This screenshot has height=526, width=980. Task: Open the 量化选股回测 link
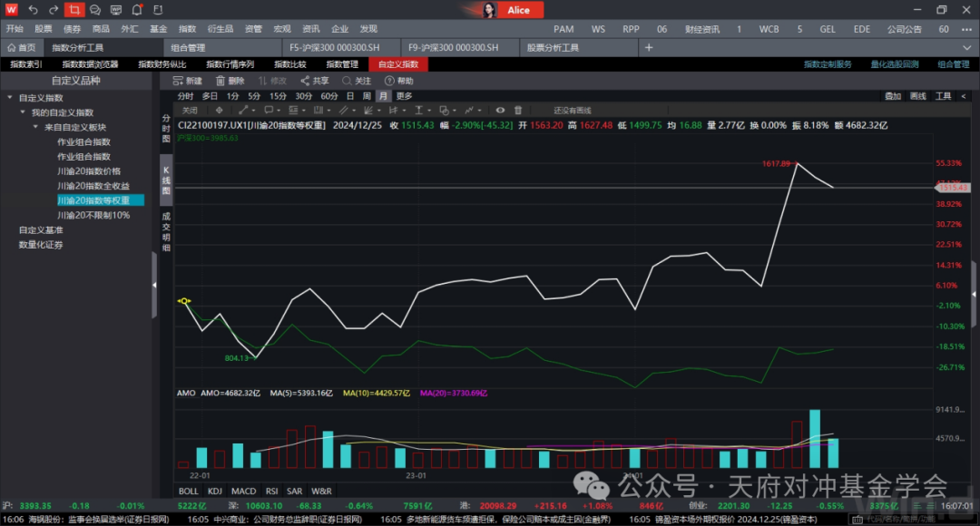click(894, 64)
